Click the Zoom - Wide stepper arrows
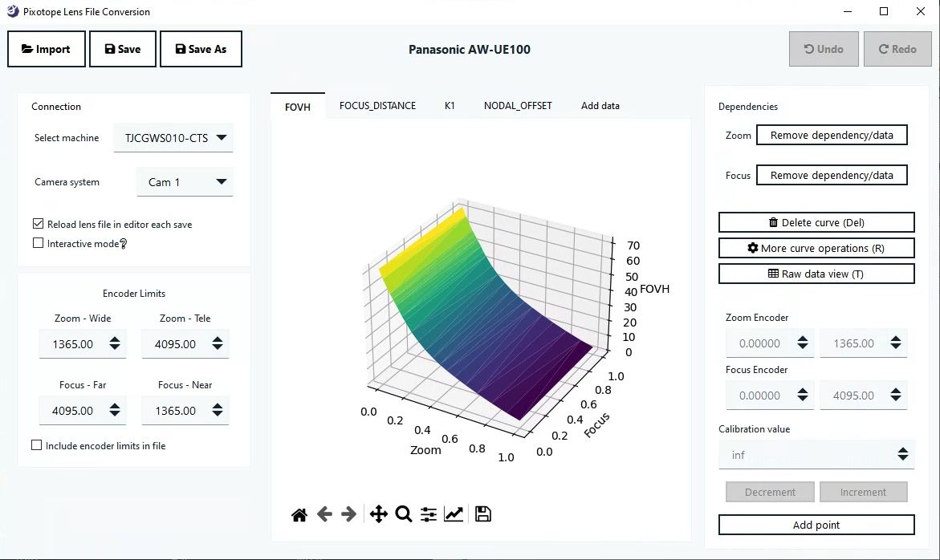 pyautogui.click(x=115, y=344)
